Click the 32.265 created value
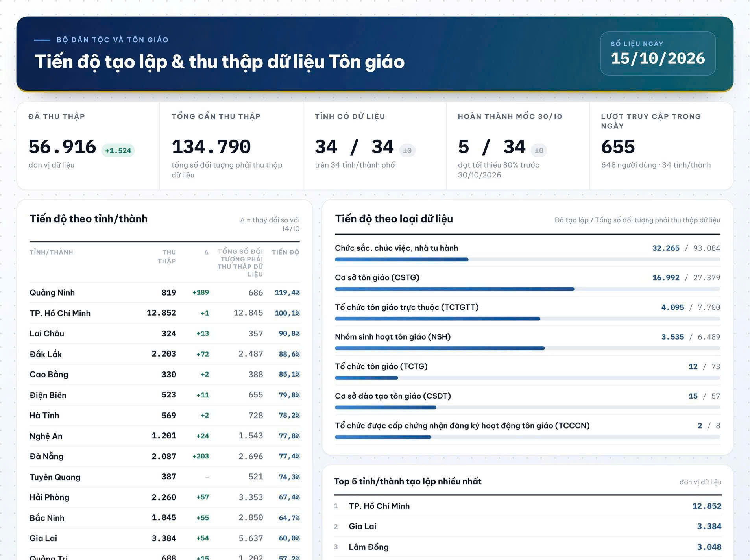750x560 pixels. click(x=666, y=248)
